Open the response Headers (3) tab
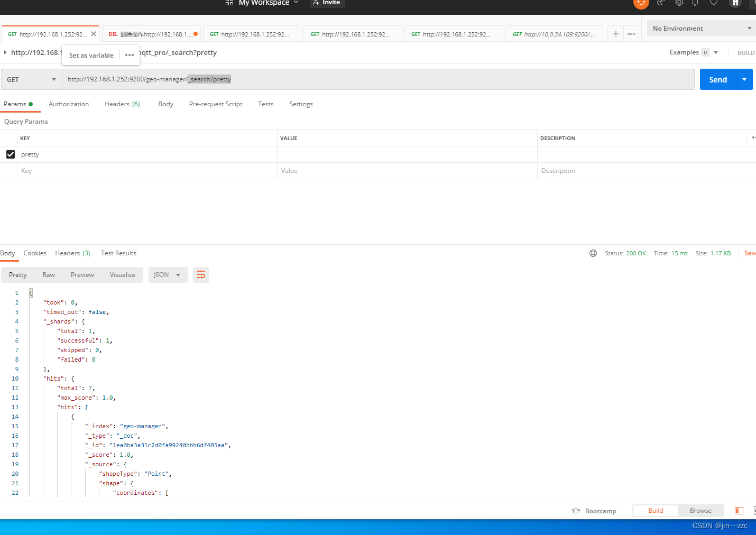Screen dimensions: 756x535 point(72,253)
